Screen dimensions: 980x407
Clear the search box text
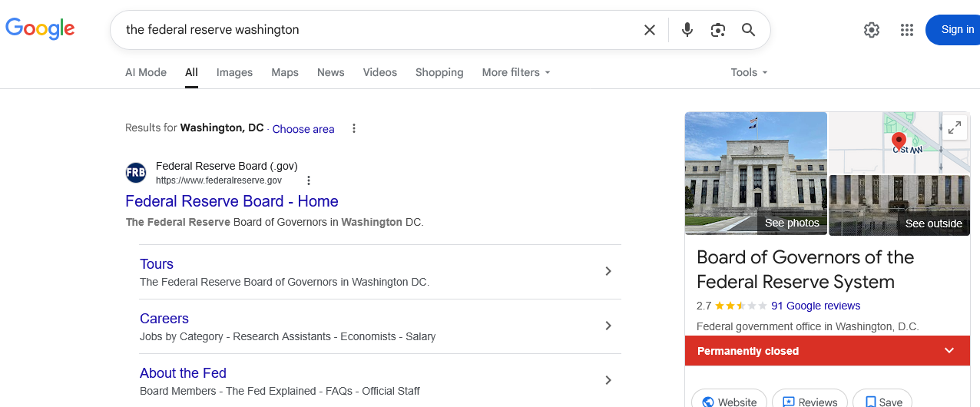(650, 30)
